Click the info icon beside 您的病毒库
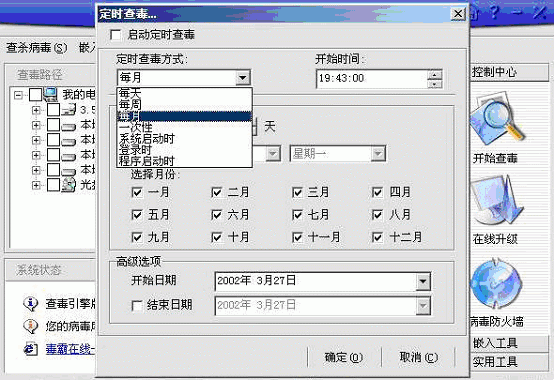554x380 pixels. click(x=30, y=326)
